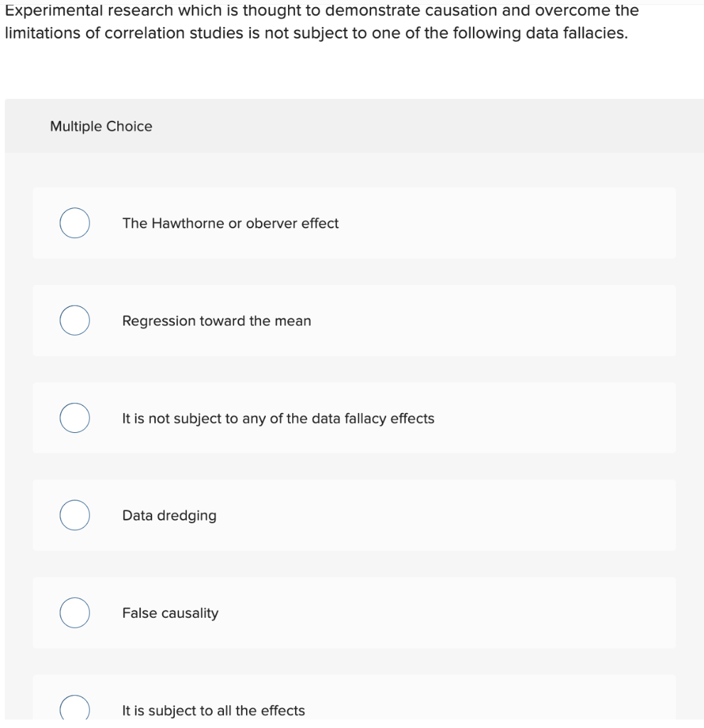The image size is (704, 728).
Task: Click the "The Hawthorne or oberver effect" answer text
Action: coord(230,223)
